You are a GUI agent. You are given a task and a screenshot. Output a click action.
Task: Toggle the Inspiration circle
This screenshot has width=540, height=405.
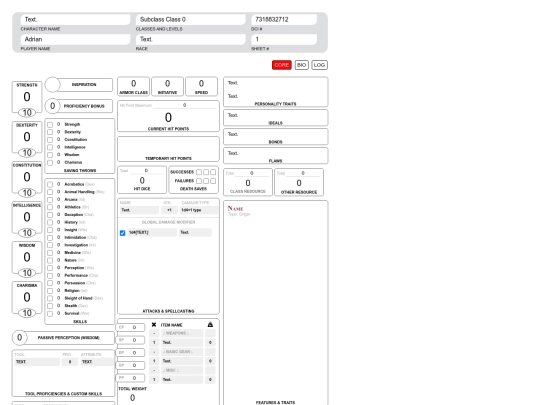pos(52,84)
